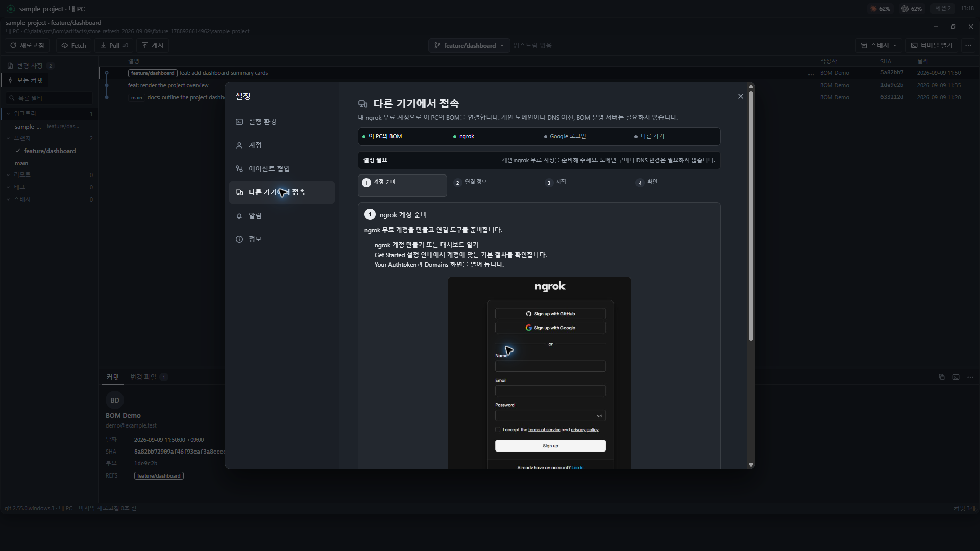Click the Google 로그인 status cell
Screen dimensions: 980x551
point(585,136)
